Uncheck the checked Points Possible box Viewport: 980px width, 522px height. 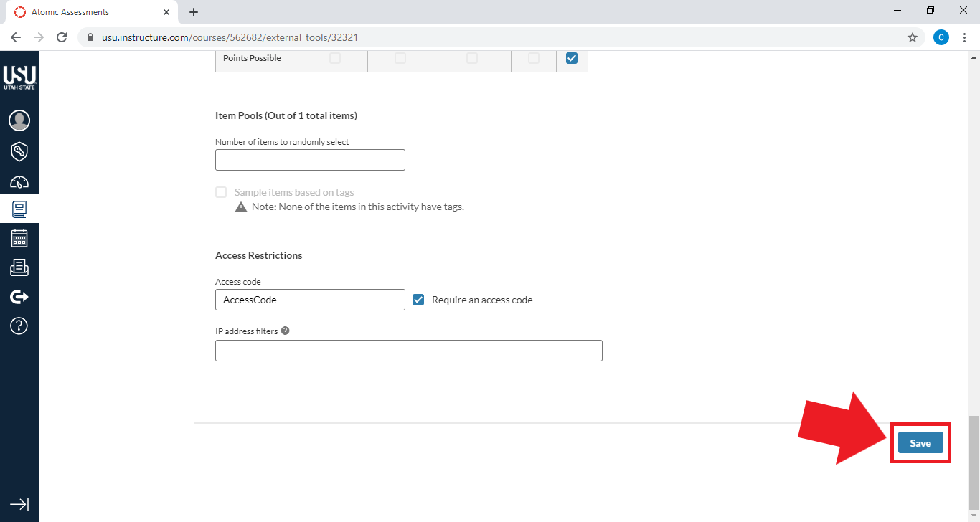pos(572,59)
